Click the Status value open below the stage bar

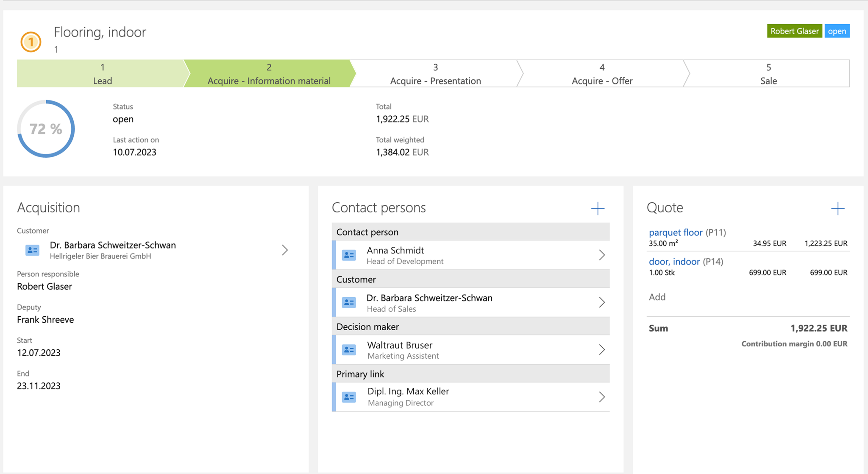123,119
